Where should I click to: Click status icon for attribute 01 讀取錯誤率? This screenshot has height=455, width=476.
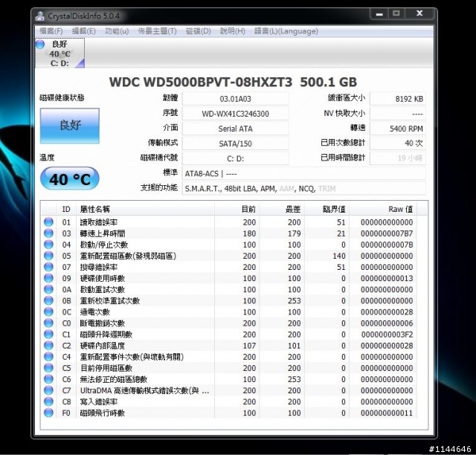tap(48, 222)
